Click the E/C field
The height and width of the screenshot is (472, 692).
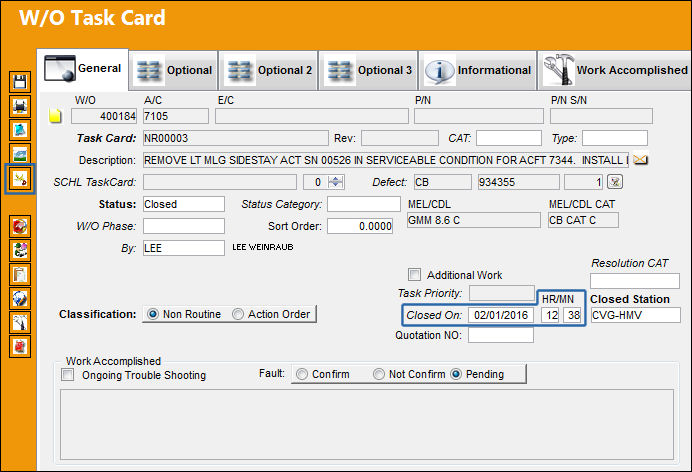pyautogui.click(x=312, y=116)
